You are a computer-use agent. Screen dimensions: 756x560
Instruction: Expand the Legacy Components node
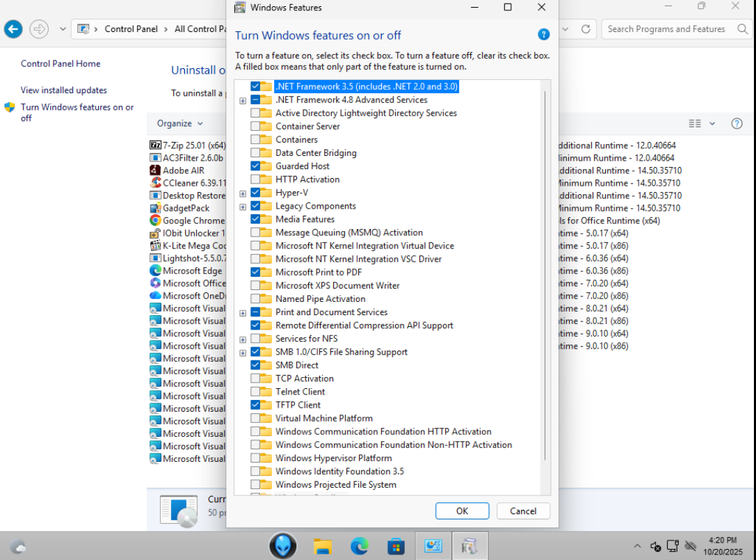pos(243,207)
